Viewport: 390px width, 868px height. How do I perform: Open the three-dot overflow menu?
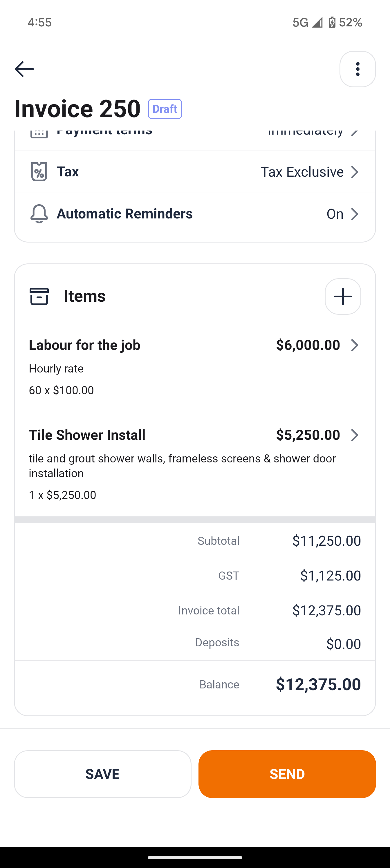click(357, 69)
